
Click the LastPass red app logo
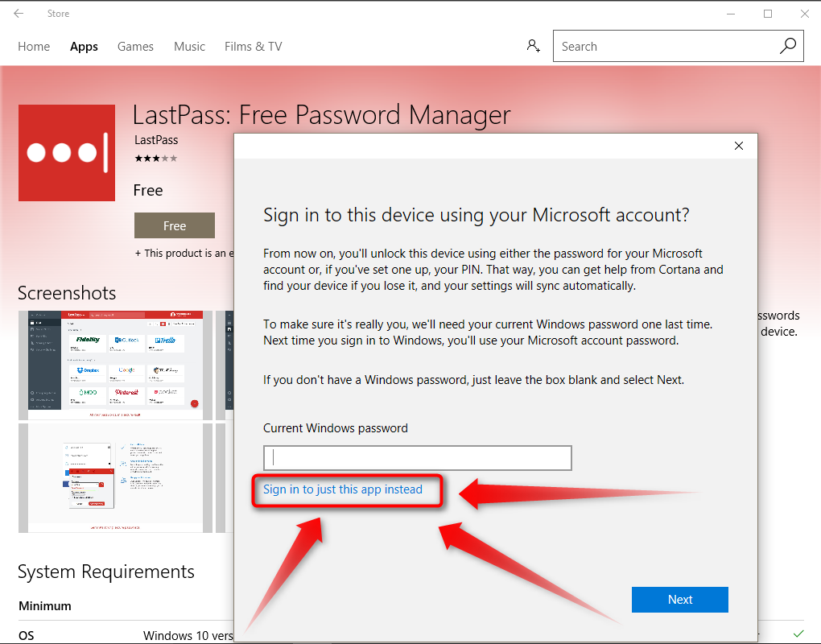tap(67, 152)
